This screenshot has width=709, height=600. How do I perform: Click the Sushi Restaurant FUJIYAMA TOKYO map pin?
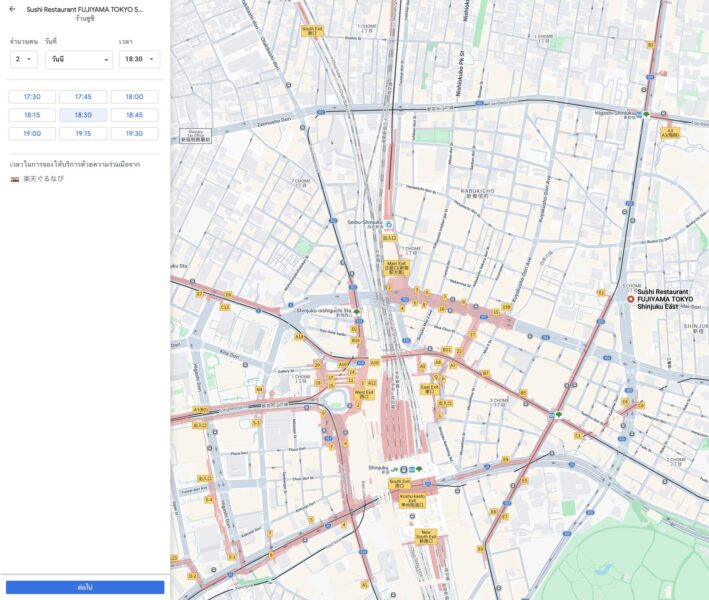630,299
